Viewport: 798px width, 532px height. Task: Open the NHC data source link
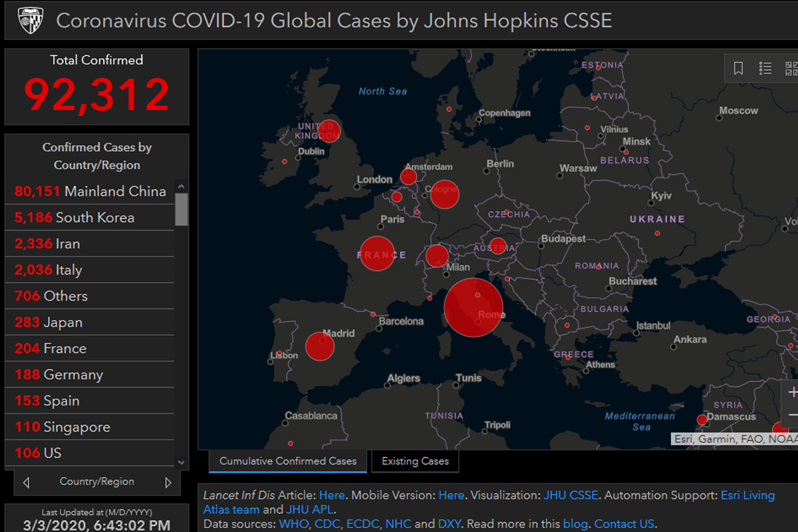398,525
